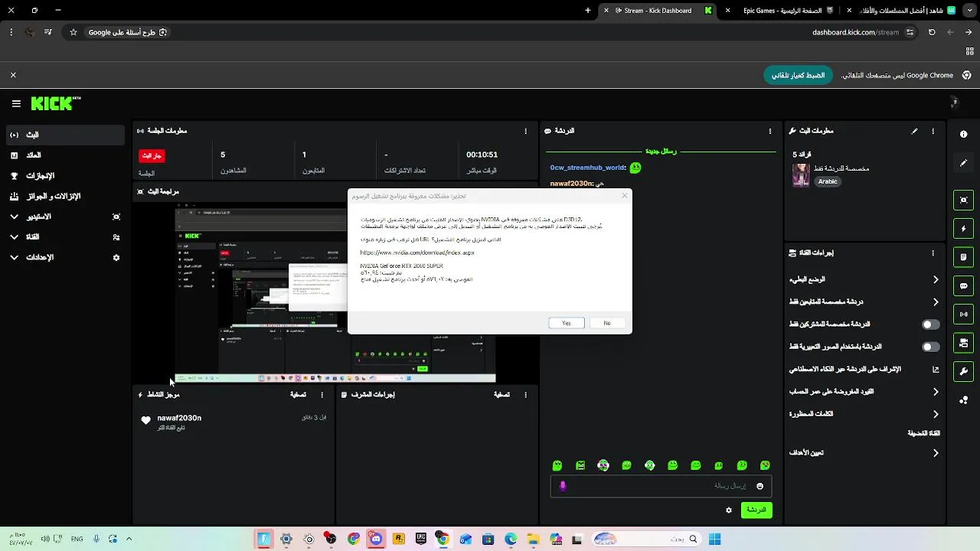Click the stream category cover image
This screenshot has height=551, width=980.
click(x=801, y=175)
